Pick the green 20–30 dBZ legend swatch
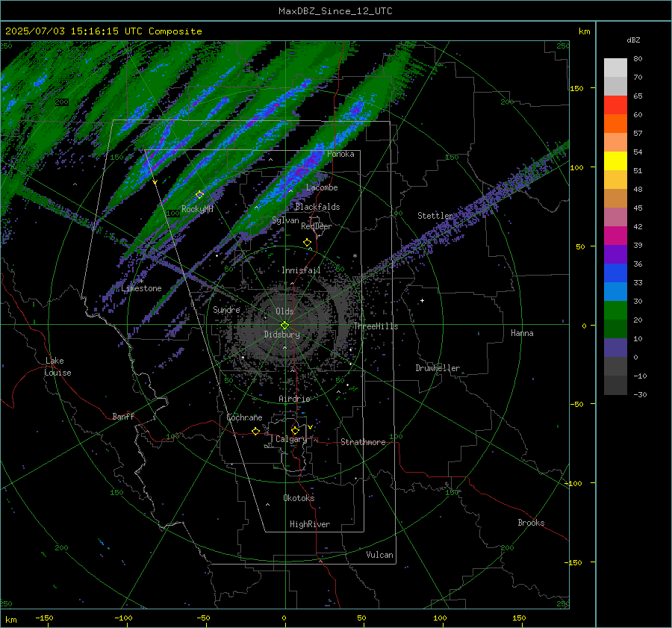 (615, 311)
